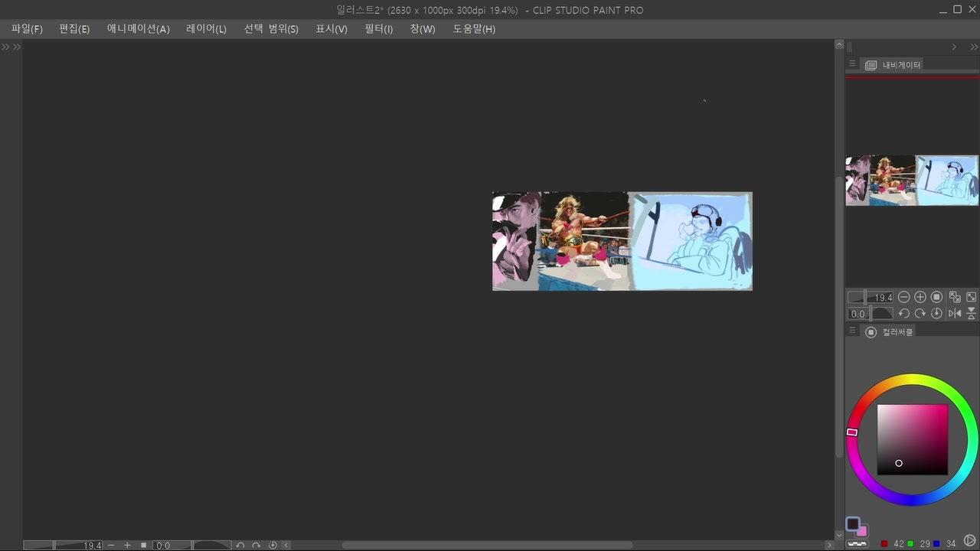The height and width of the screenshot is (551, 980).
Task: Reset rotation in bottom status bar
Action: tap(273, 545)
